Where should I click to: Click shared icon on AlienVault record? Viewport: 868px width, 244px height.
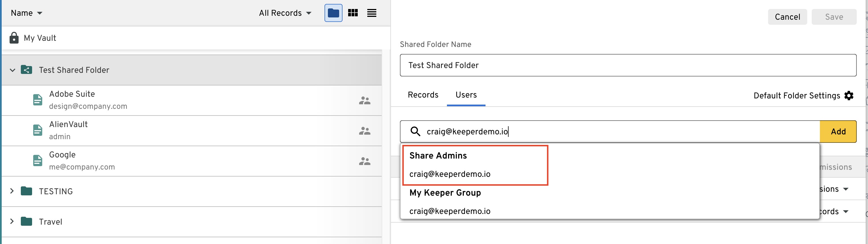[x=364, y=131]
